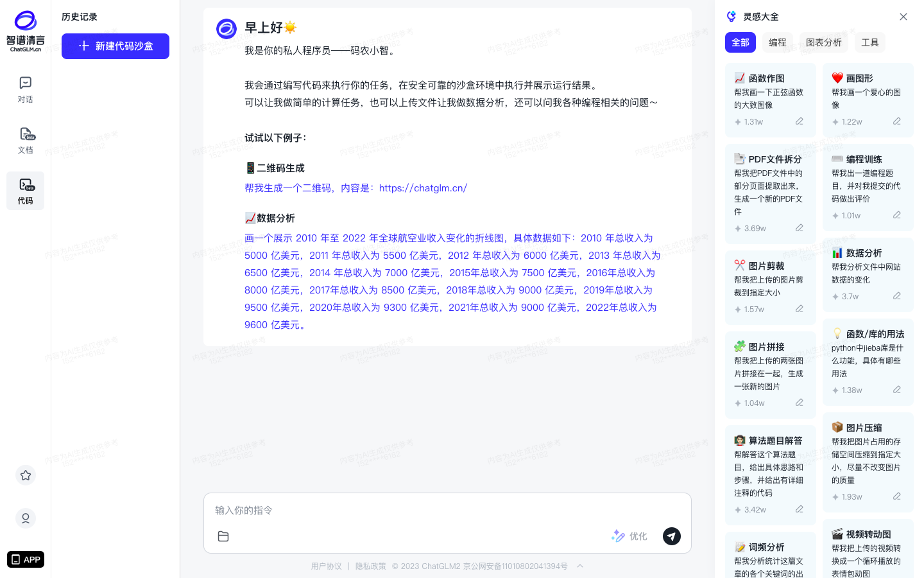Click the 图片压缩 card title
The width and height of the screenshot is (924, 578).
tap(864, 428)
